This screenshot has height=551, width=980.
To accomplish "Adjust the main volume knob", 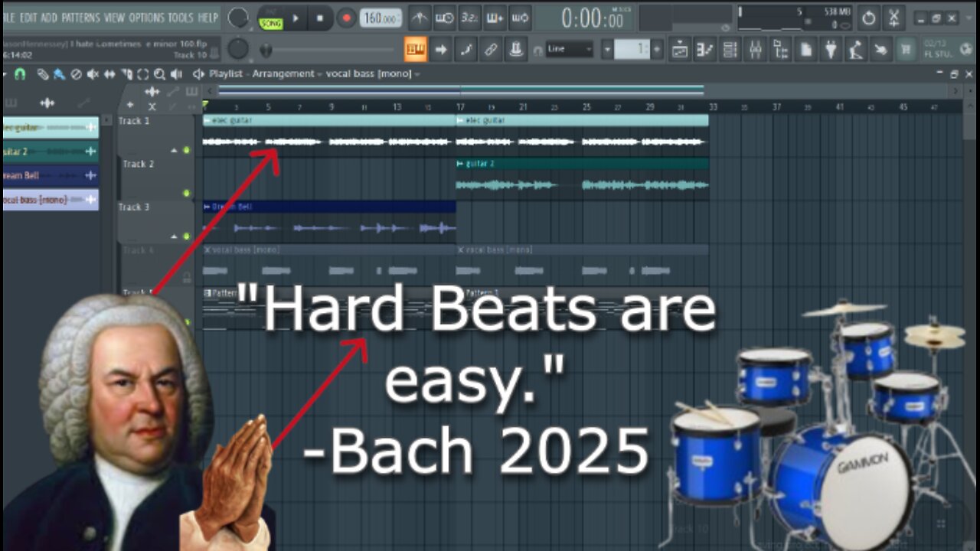I will [239, 17].
